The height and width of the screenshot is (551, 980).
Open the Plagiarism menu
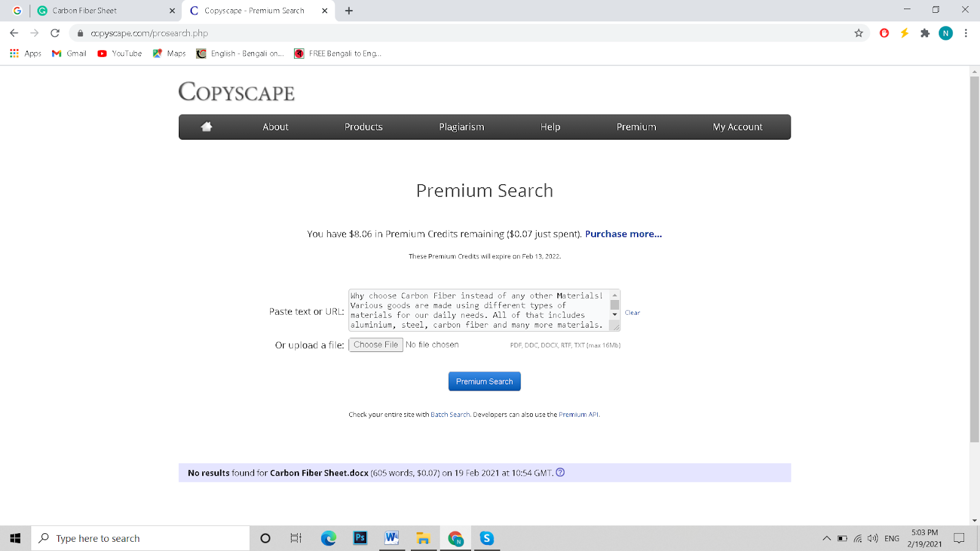[461, 127]
